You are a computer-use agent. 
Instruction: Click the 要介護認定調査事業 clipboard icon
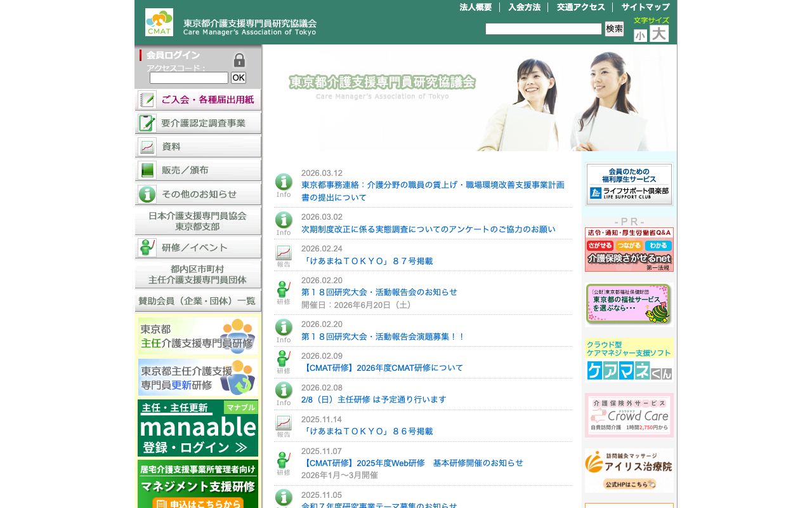point(146,123)
